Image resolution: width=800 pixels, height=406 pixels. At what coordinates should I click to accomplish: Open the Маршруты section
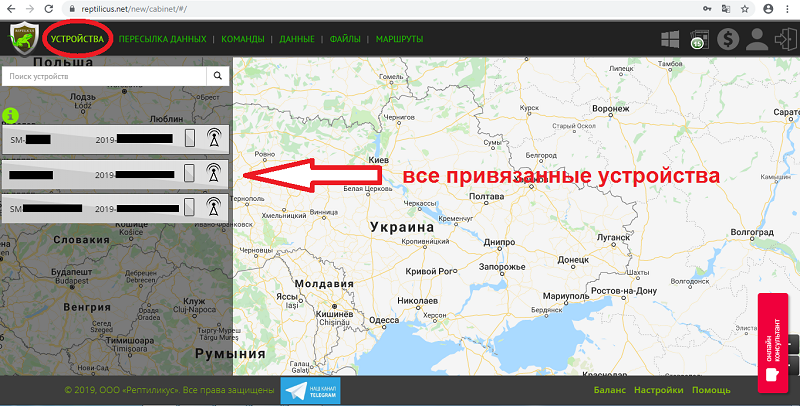click(399, 39)
